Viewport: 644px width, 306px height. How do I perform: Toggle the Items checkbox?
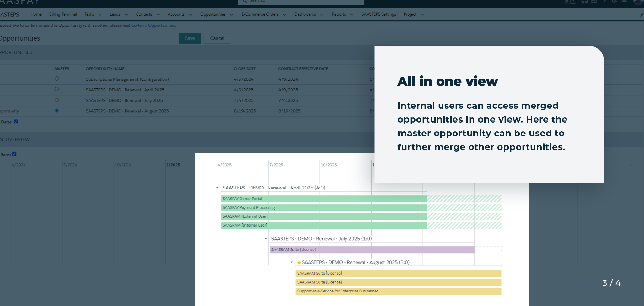[14, 154]
